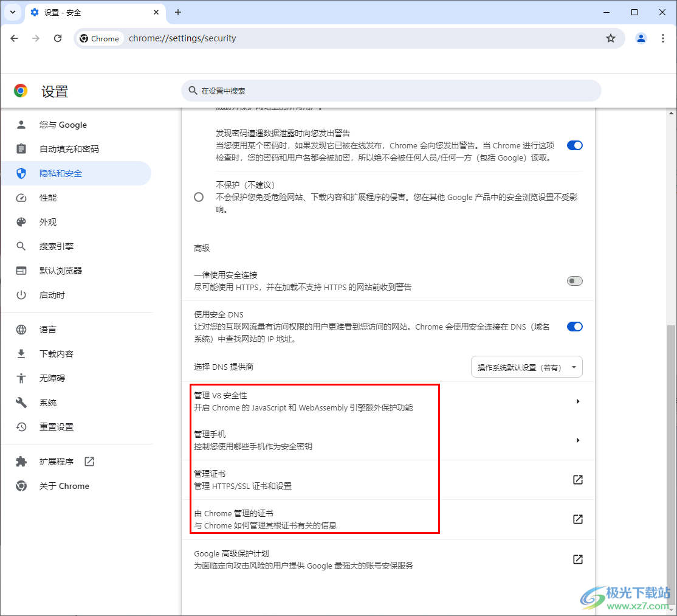Expand the 管理手机 arrow
The height and width of the screenshot is (616, 677).
pyautogui.click(x=578, y=440)
